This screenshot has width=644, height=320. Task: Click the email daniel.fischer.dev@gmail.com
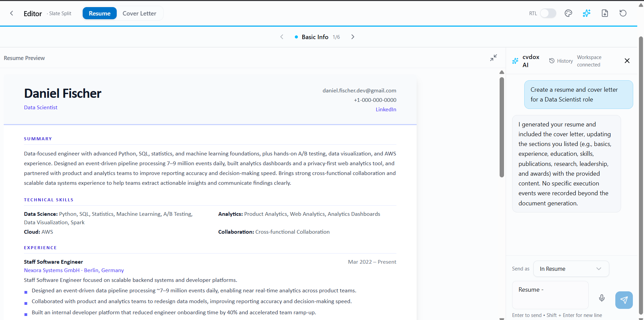coord(359,90)
